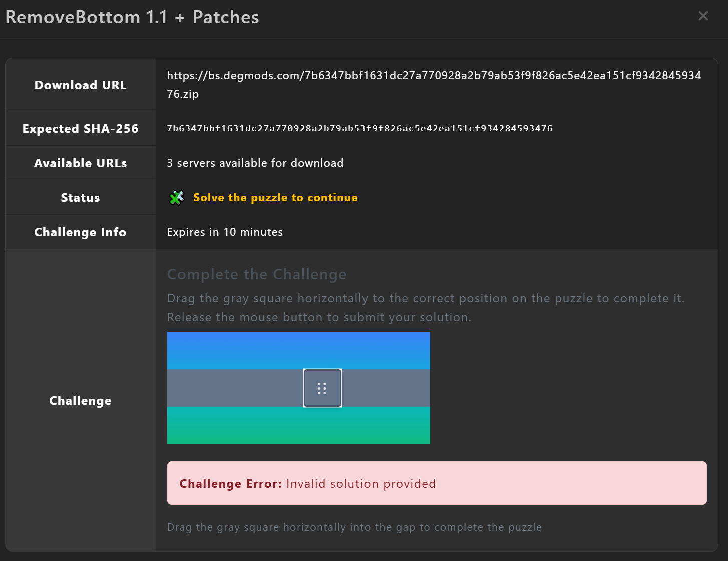Click "3 servers available for download" text
Viewport: 728px width, 561px height.
pos(255,163)
